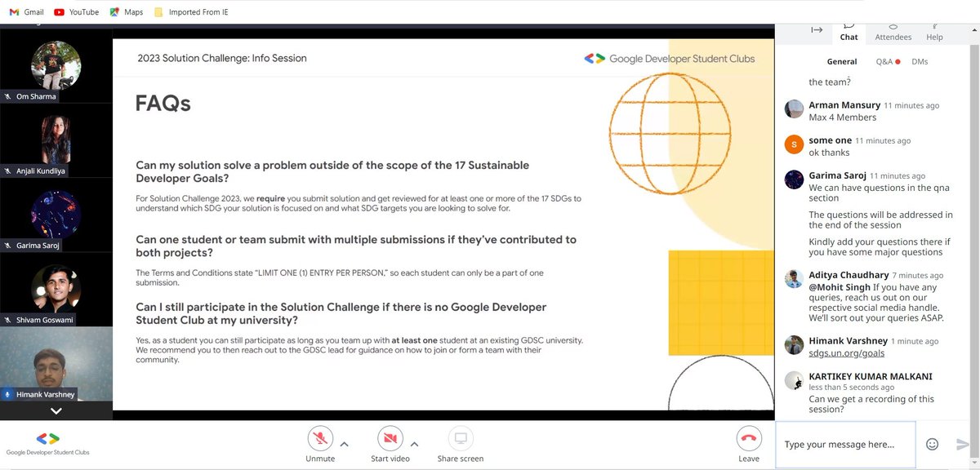The image size is (980, 470).
Task: Select Himank Varshney's live video tile
Action: point(56,364)
